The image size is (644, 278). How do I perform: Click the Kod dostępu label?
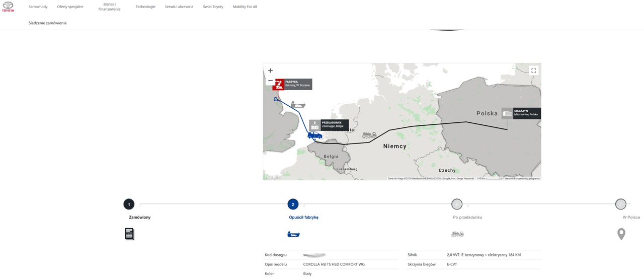(276, 255)
